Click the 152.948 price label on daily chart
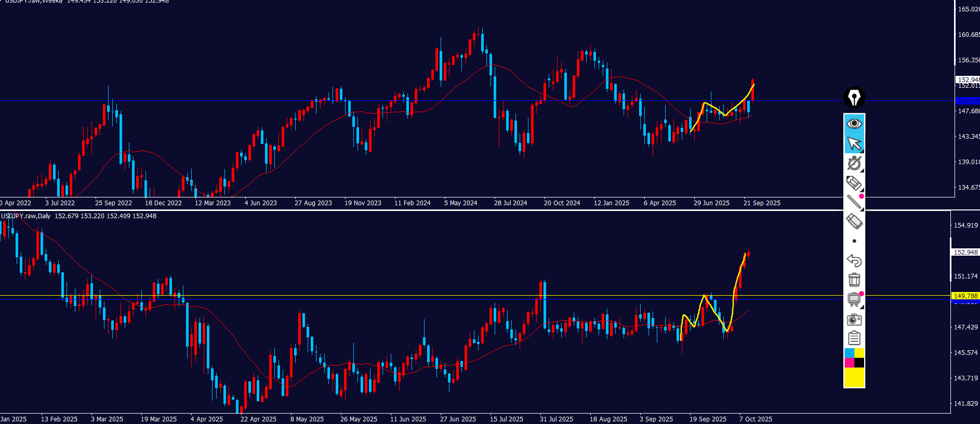 965,252
